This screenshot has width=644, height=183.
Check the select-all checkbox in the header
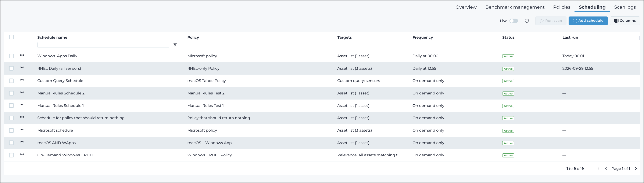(11, 37)
